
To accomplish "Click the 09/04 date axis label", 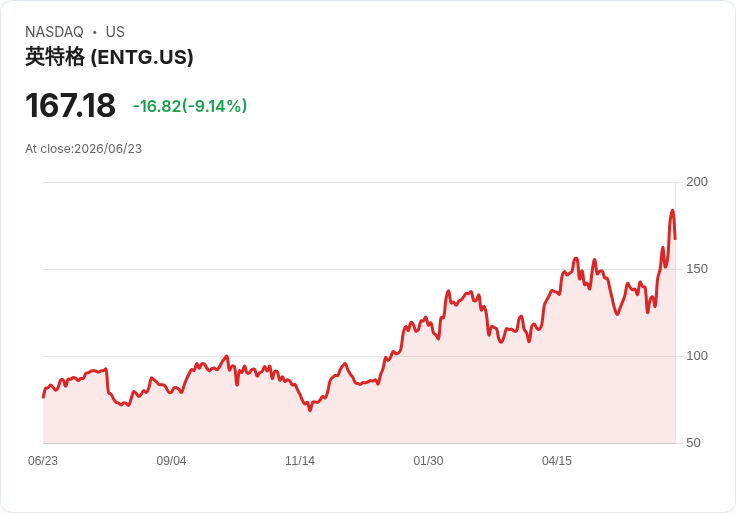I will click(x=171, y=461).
